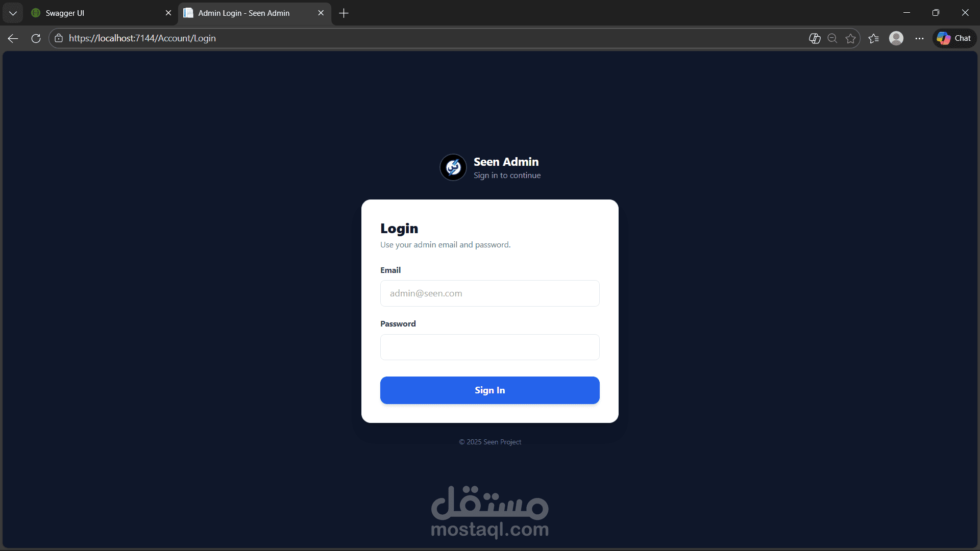Expand the tab actions dropdown chevron
980x551 pixels.
pyautogui.click(x=13, y=13)
